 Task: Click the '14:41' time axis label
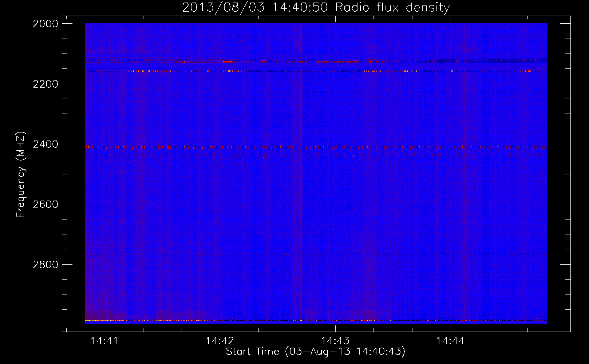pyautogui.click(x=104, y=341)
